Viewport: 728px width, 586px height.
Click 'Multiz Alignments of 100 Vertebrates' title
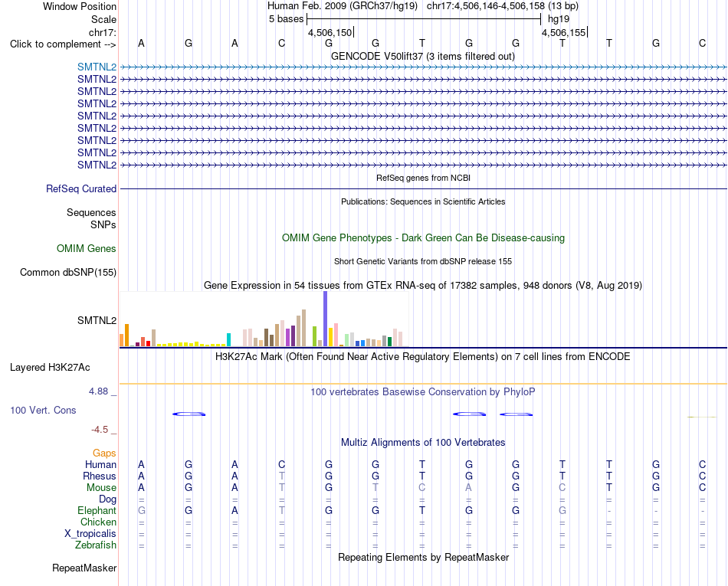click(x=423, y=442)
